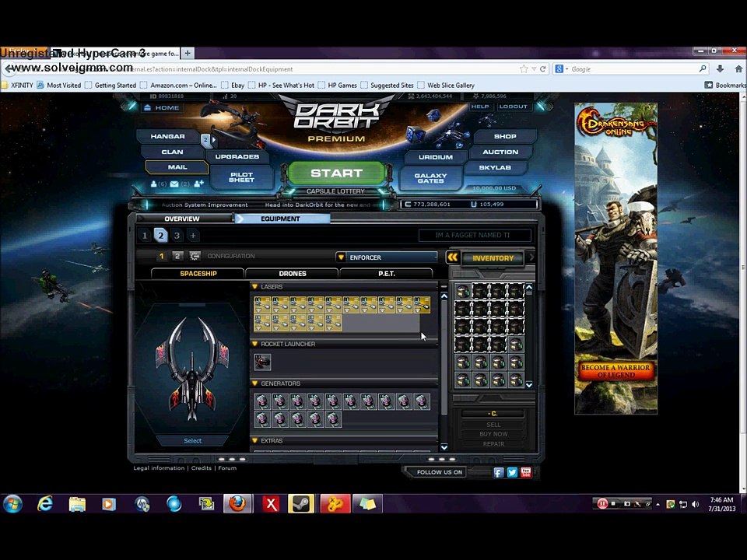Image resolution: width=747 pixels, height=560 pixels.
Task: Open the Facebook follow icon
Action: tap(498, 472)
